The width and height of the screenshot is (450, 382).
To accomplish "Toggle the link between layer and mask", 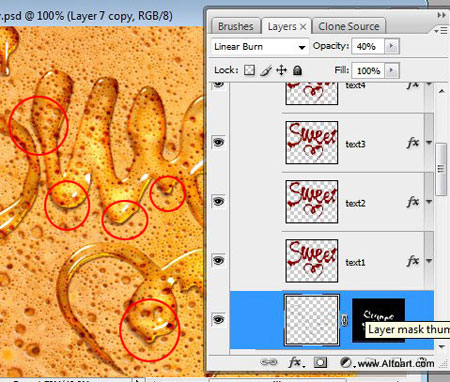I will tap(345, 320).
